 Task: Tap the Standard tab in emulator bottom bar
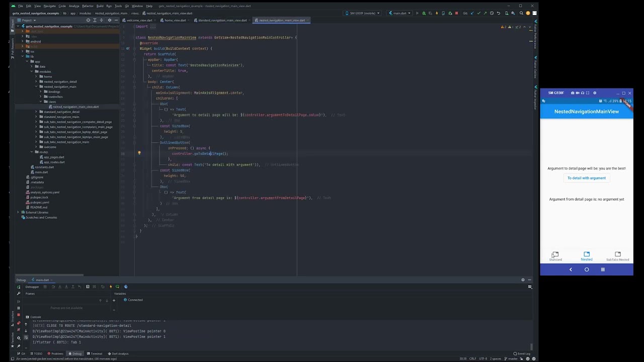coord(555,256)
